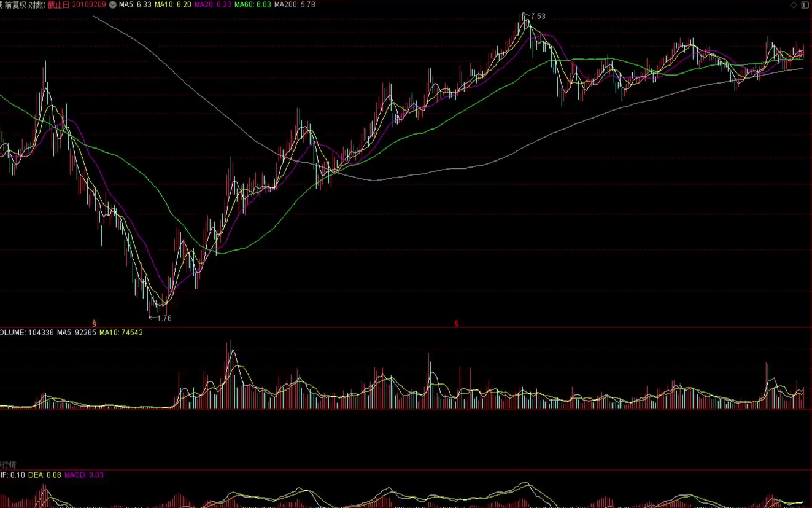Click the DEA: 0.08 value label
This screenshot has height=508, width=812.
coord(45,475)
